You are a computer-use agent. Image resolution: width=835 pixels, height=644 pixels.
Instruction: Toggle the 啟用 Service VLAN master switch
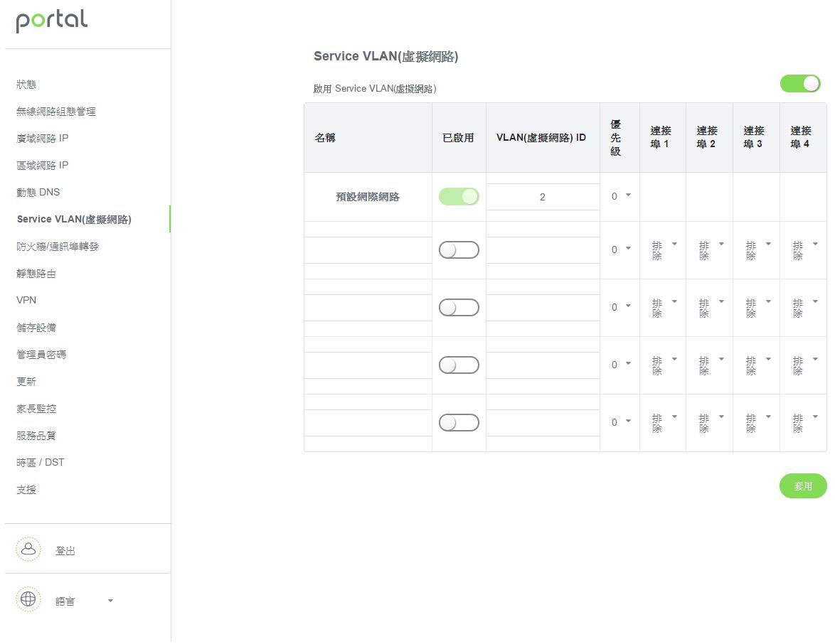(800, 84)
